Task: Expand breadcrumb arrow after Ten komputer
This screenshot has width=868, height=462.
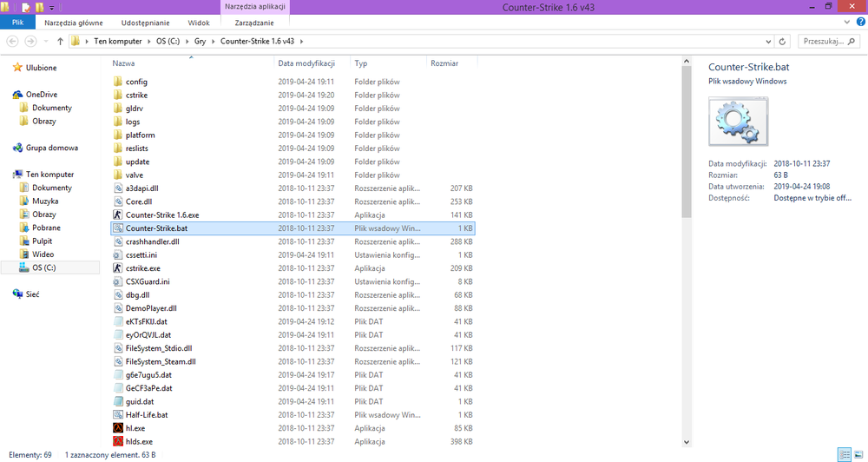Action: click(x=148, y=42)
